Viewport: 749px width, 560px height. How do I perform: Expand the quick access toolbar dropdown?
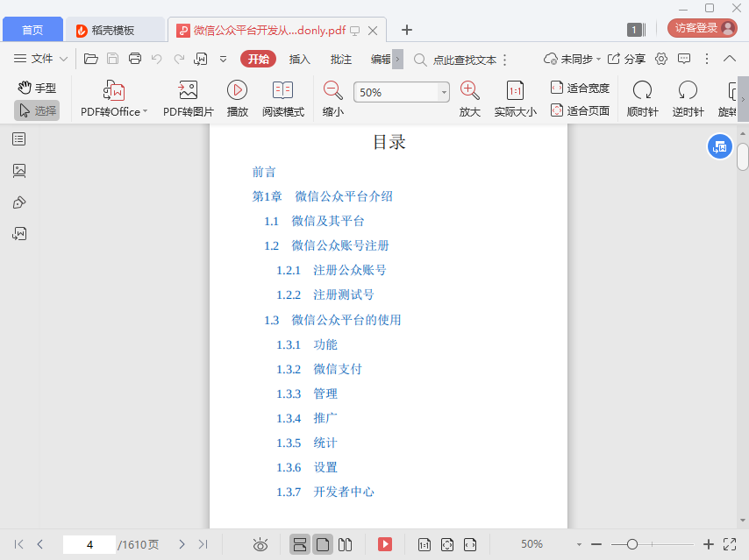(x=223, y=60)
